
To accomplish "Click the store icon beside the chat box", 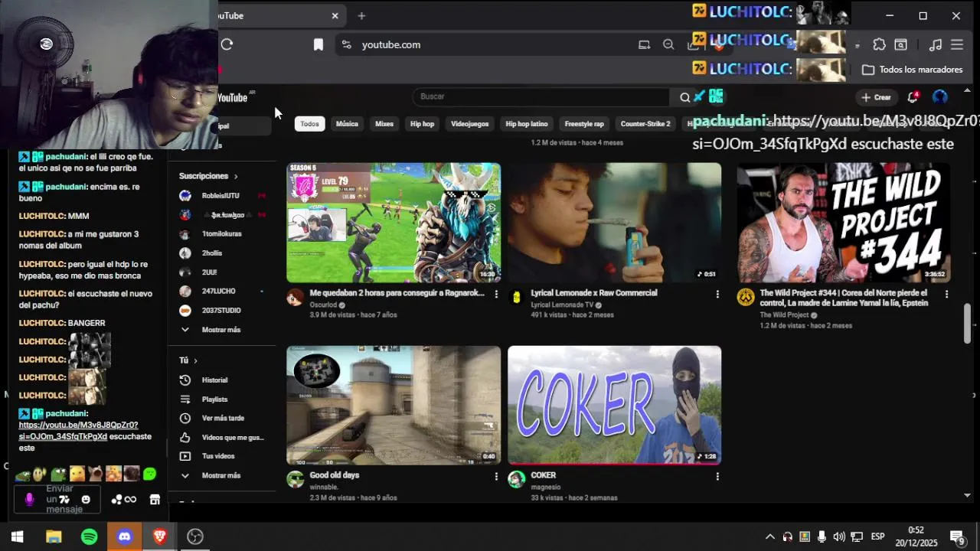I will (155, 500).
